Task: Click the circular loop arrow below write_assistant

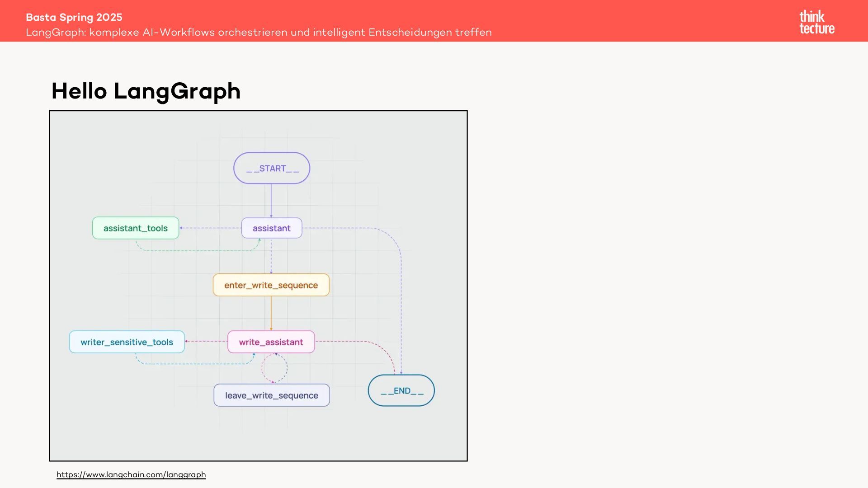Action: (x=274, y=368)
